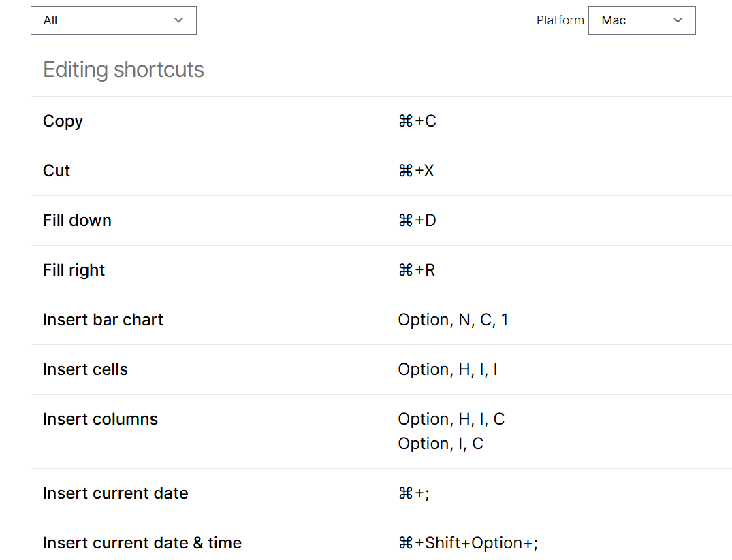Screen dimensions: 732x560
Task: Click the chevron on the All filter
Action: point(179,20)
